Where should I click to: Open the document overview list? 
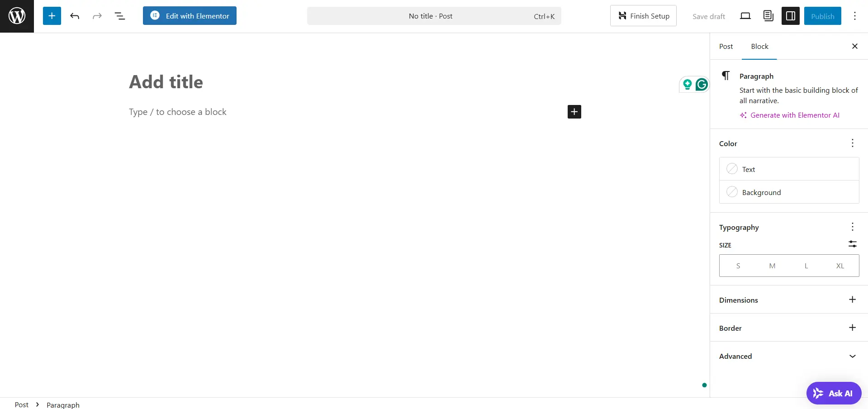120,16
